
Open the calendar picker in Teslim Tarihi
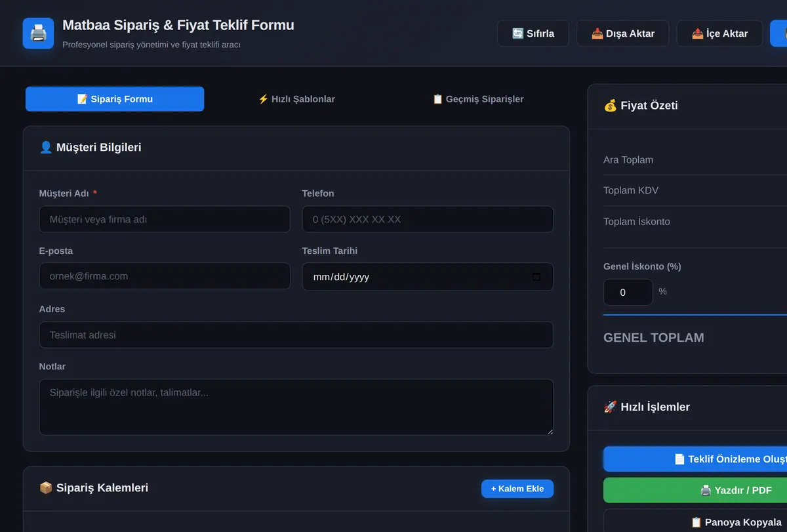coord(536,277)
